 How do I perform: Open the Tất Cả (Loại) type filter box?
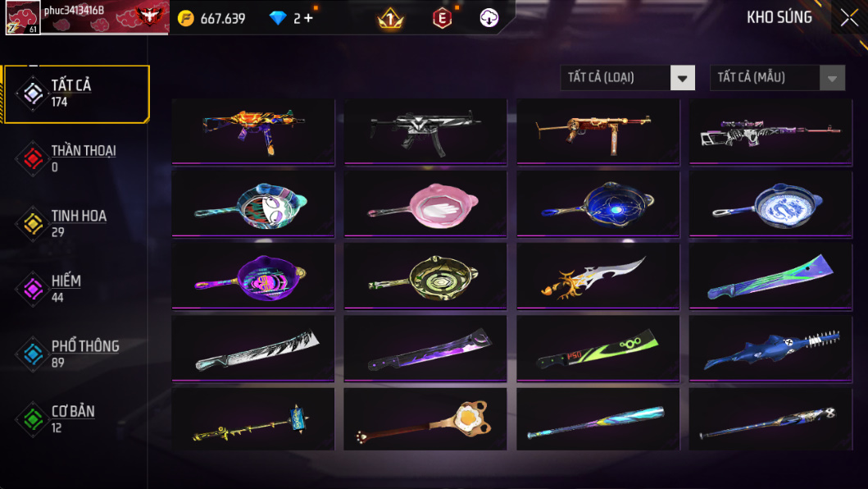(628, 78)
